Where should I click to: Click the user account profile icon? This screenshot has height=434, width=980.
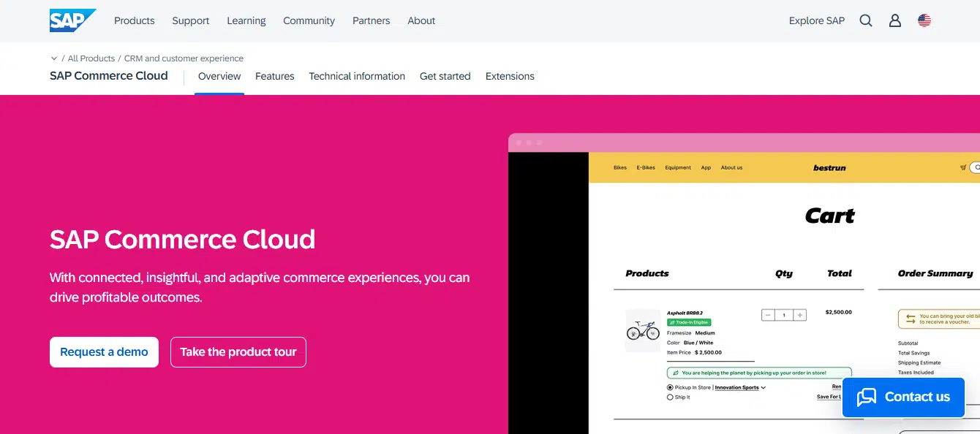pos(895,20)
